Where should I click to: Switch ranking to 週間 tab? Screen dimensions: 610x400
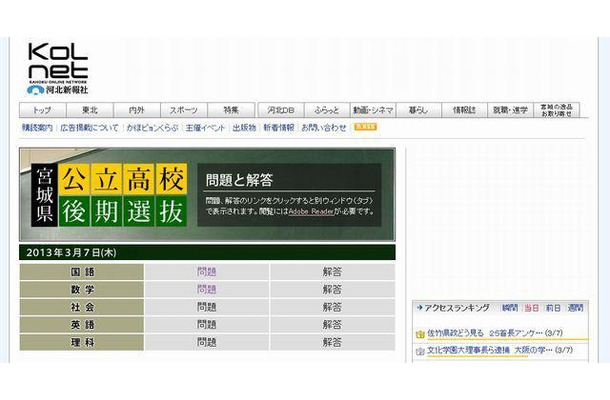coord(576,308)
